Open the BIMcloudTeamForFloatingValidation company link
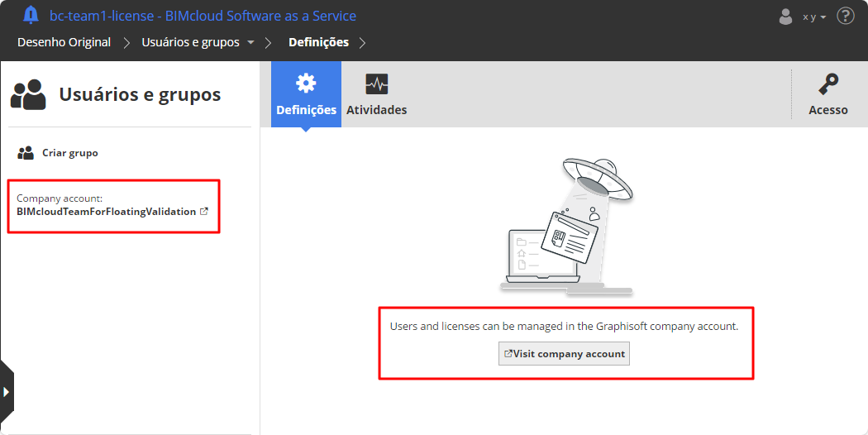 pos(106,212)
